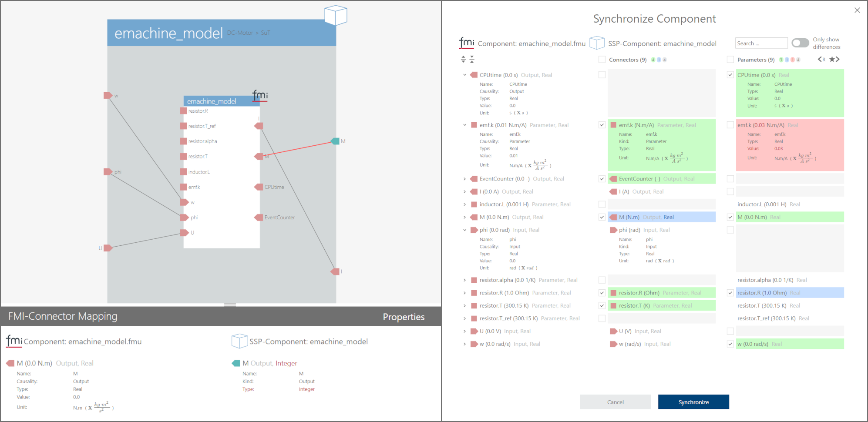
Task: Open the FMI-Connector Mapping tab
Action: (x=63, y=316)
